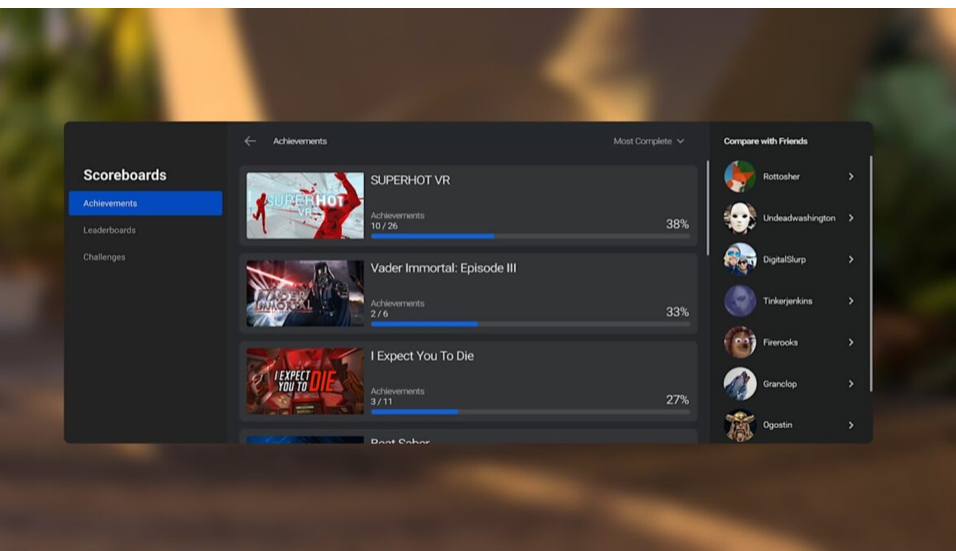The image size is (956, 551).
Task: Switch to the Leaderboards tab
Action: [109, 230]
